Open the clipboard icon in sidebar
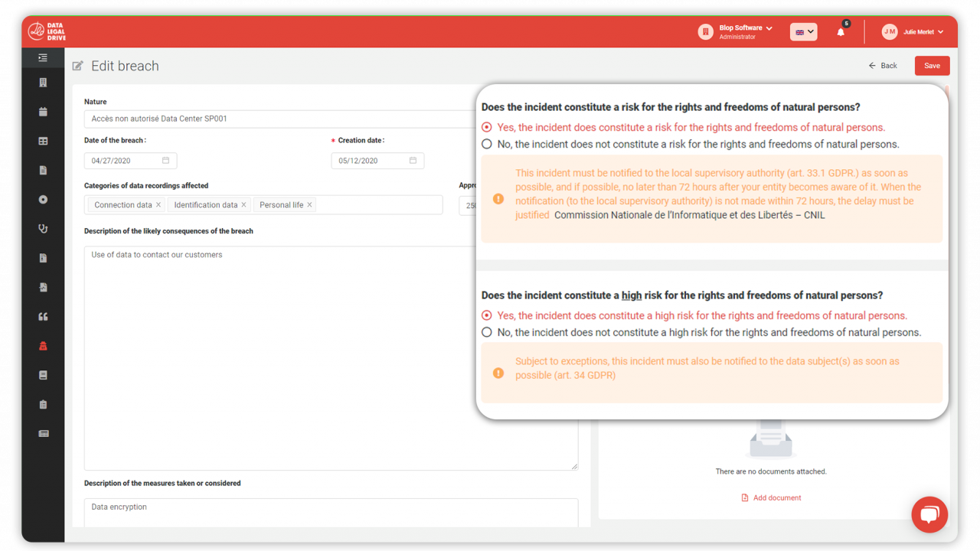980x551 pixels. pos(43,404)
